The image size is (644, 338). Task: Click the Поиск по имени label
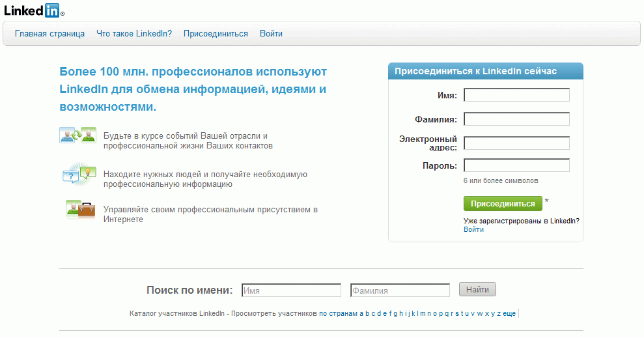point(189,290)
